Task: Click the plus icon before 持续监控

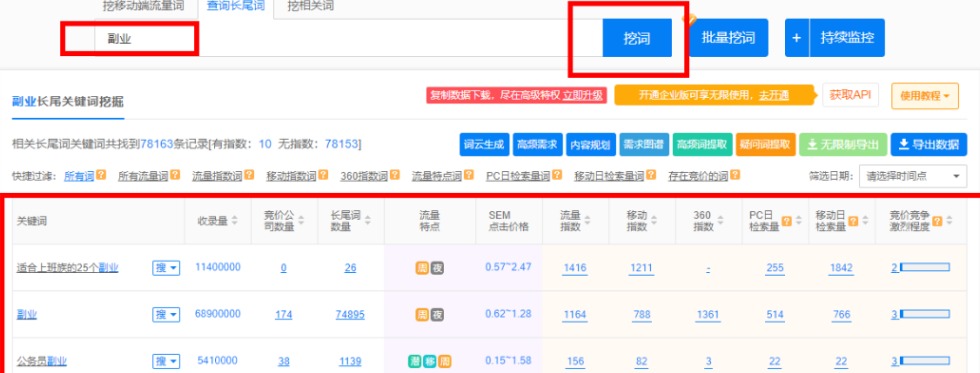Action: tap(797, 37)
